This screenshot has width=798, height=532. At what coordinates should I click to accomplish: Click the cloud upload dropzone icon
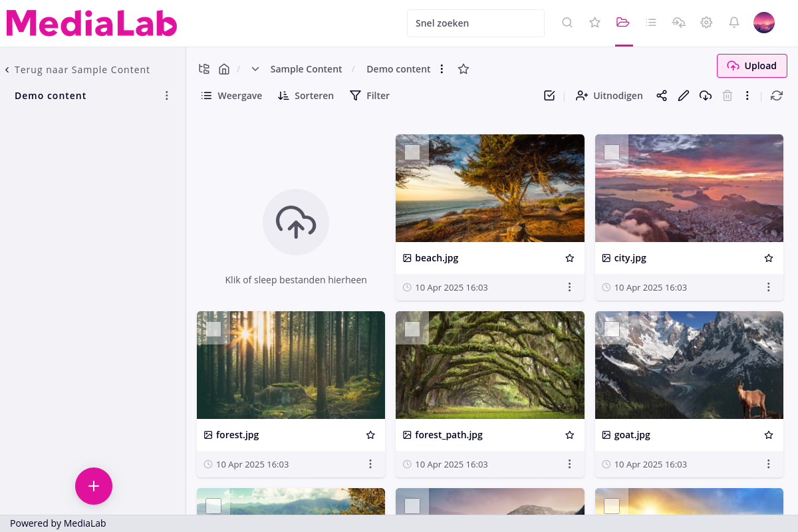[296, 222]
